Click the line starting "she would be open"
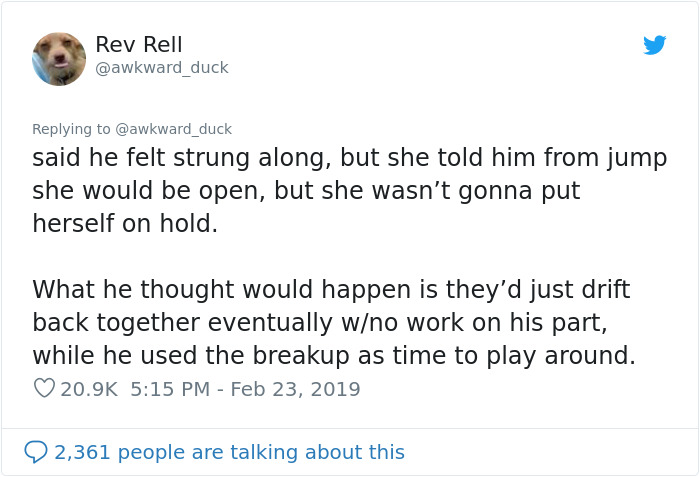Viewport: 700px width, 477px height. click(306, 191)
